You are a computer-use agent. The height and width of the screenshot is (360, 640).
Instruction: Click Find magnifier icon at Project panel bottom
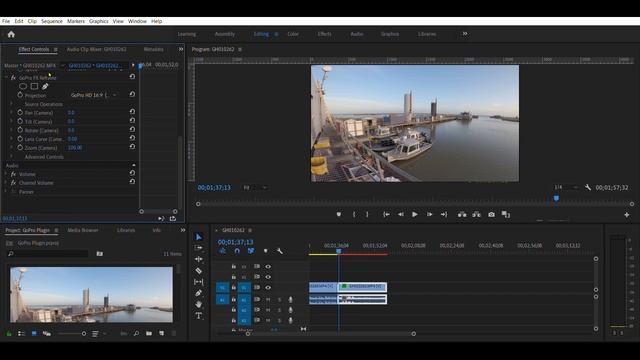pyautogui.click(x=136, y=333)
